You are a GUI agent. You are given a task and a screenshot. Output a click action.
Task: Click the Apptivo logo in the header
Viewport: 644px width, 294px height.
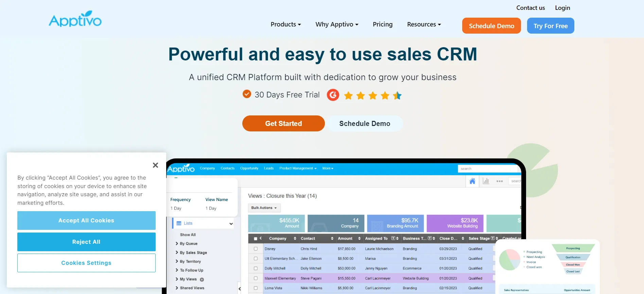75,19
